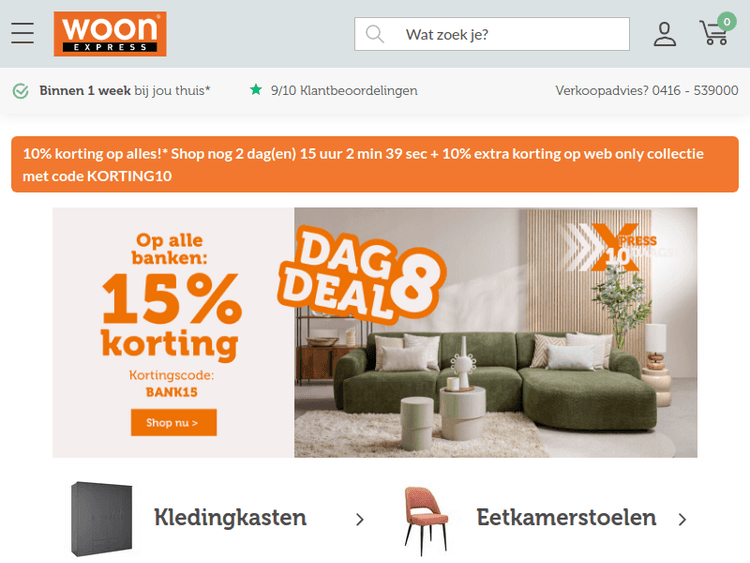Image resolution: width=750 pixels, height=563 pixels.
Task: Open the 9/10 Klantbeoordelingen link
Action: coord(344,90)
